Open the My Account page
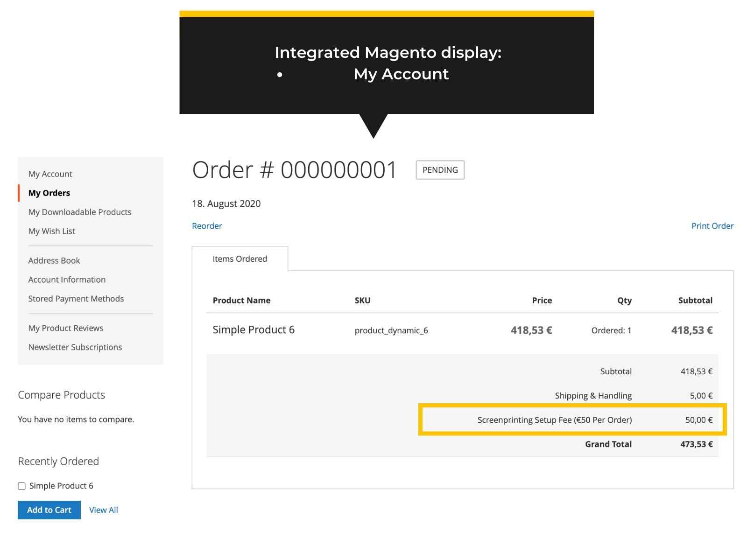The width and height of the screenshot is (747, 560). click(50, 174)
